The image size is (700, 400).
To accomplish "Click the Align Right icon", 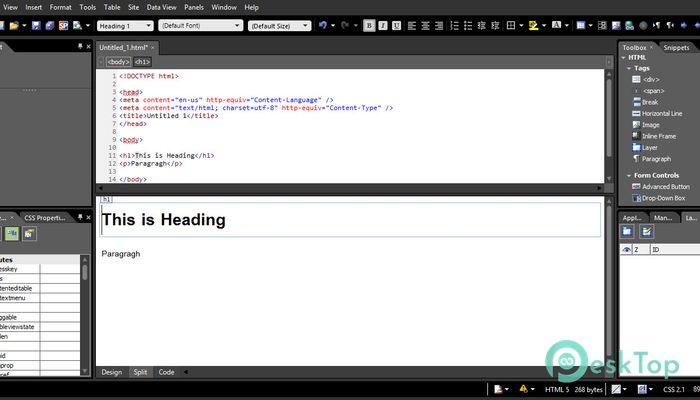I will 439,26.
